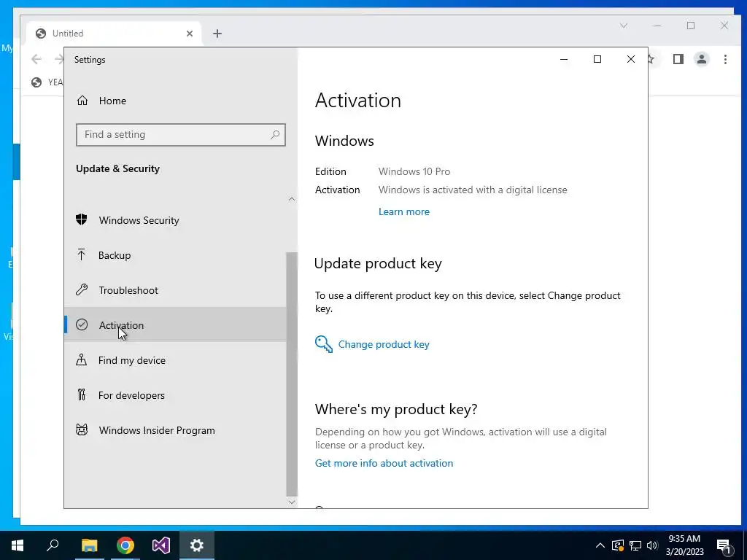Click the security warning tray icon
This screenshot has height=560, width=747.
[x=618, y=545]
